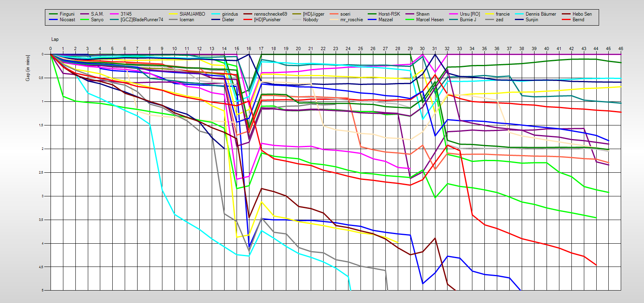This screenshot has height=303, width=644.
Task: Click the [GCZ]BladeRunner74 legend label
Action: tap(142, 20)
